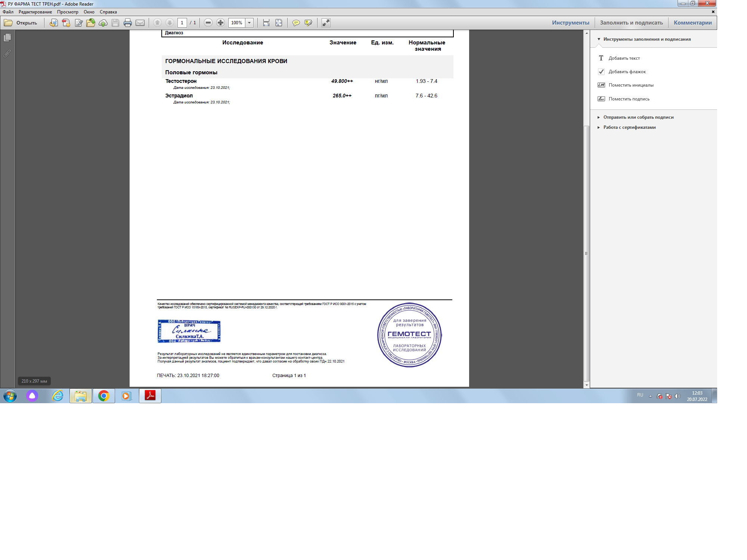Screen dimensions: 747x560
Task: Click the zoom in plus button
Action: pos(221,23)
